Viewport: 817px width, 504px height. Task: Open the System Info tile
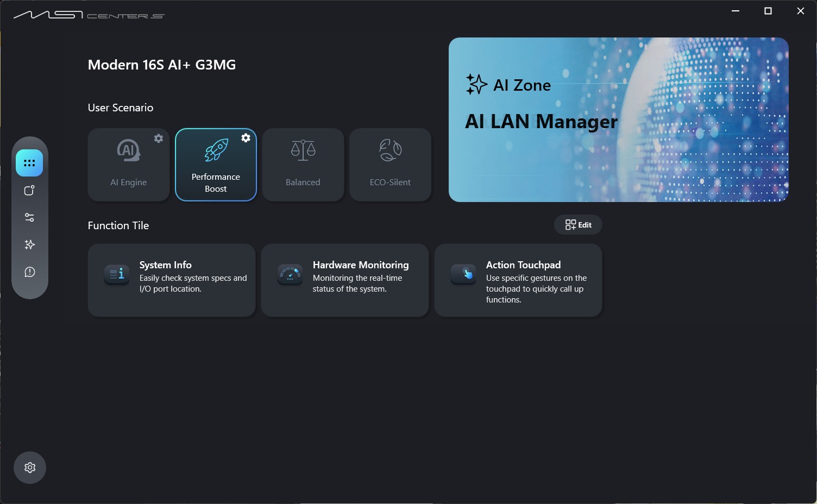[x=172, y=280]
